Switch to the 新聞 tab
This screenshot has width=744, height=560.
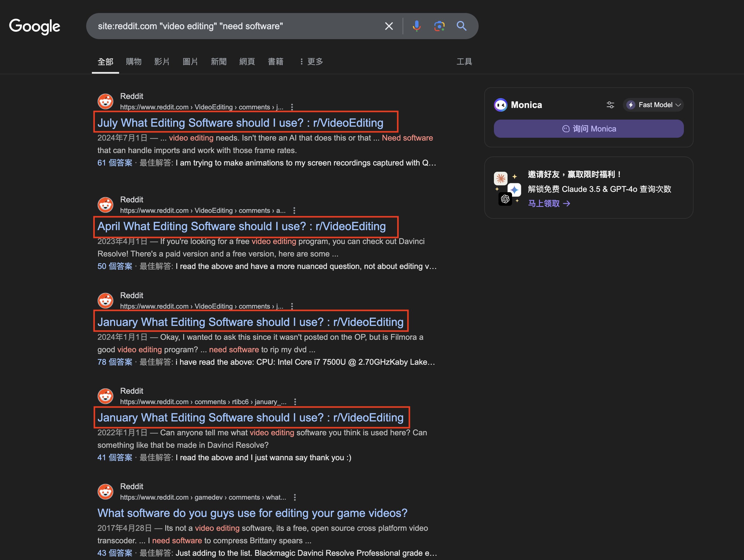[219, 61]
